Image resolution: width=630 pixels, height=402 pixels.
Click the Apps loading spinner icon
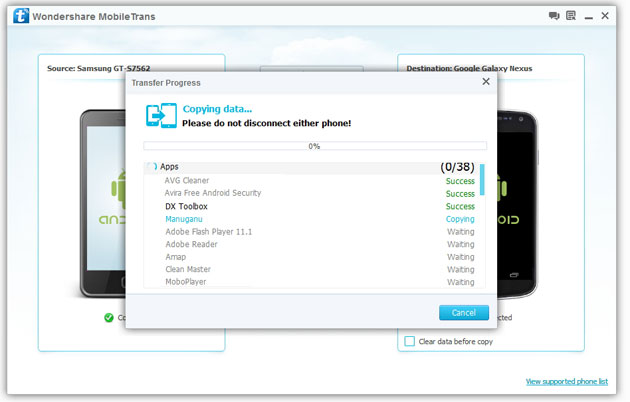[x=152, y=166]
